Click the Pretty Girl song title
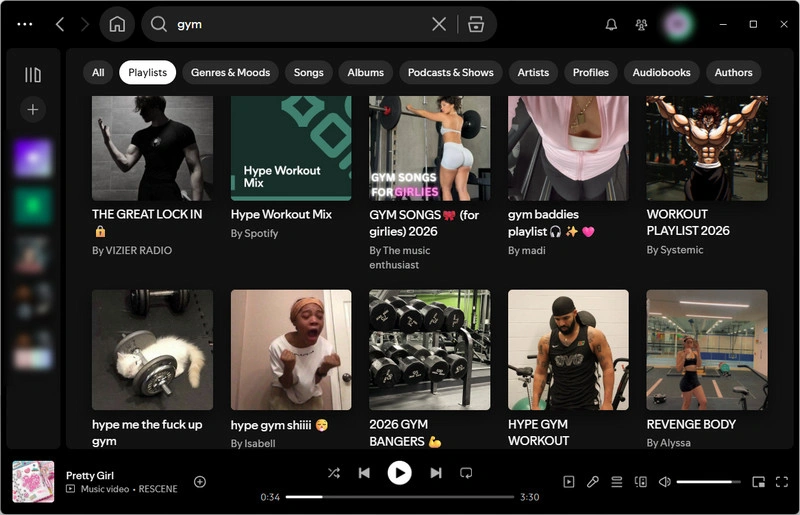800x515 pixels. point(90,476)
